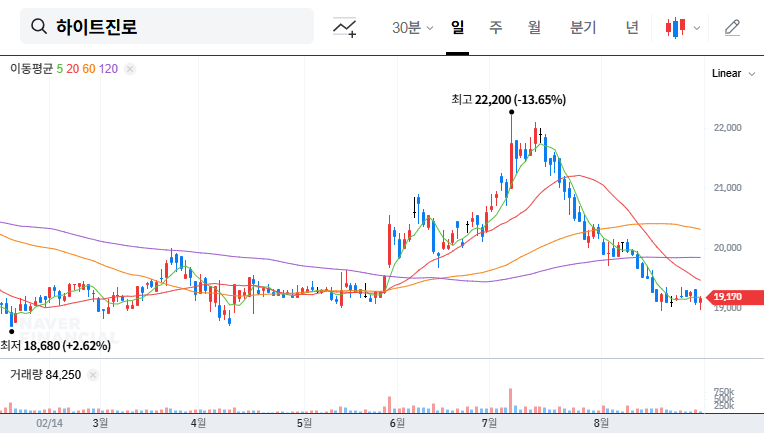Viewport: 764px width, 433px height.
Task: Click the tallest volume bar in July
Action: [x=511, y=400]
